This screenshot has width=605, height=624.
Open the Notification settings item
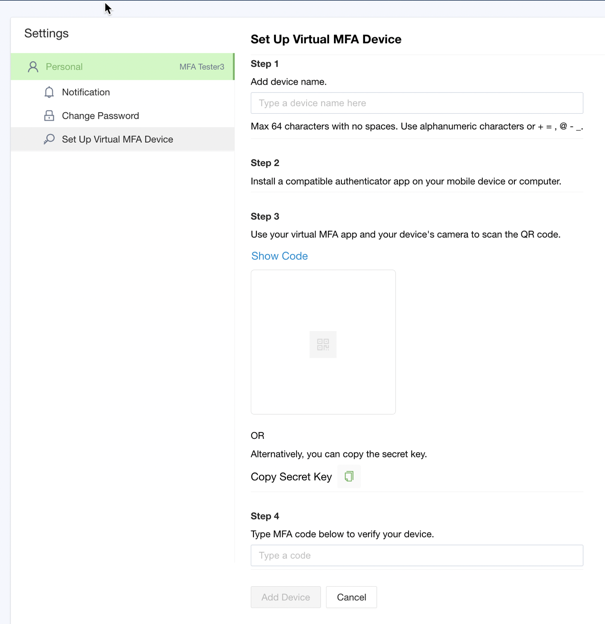[86, 92]
